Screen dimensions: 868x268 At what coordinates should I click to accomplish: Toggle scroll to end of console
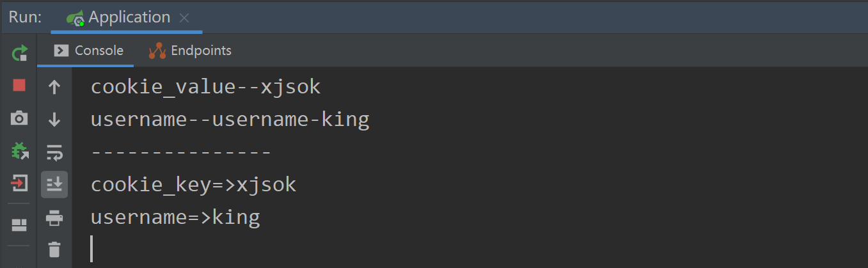pyautogui.click(x=54, y=185)
